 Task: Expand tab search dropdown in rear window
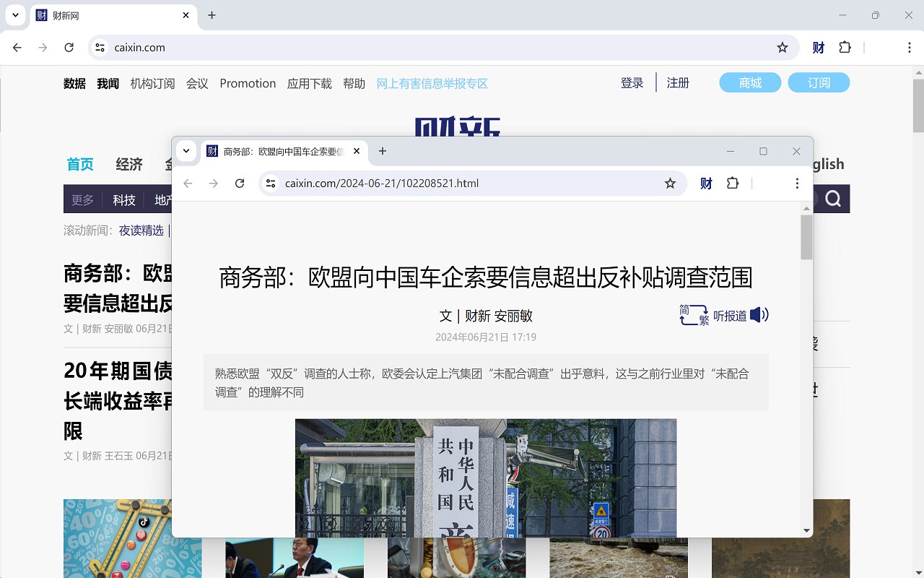point(15,15)
